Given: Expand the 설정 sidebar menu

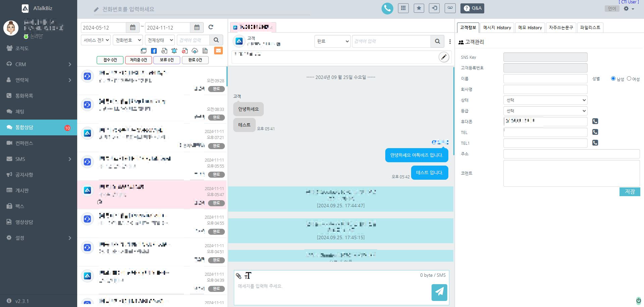Looking at the screenshot, I should tap(39, 238).
